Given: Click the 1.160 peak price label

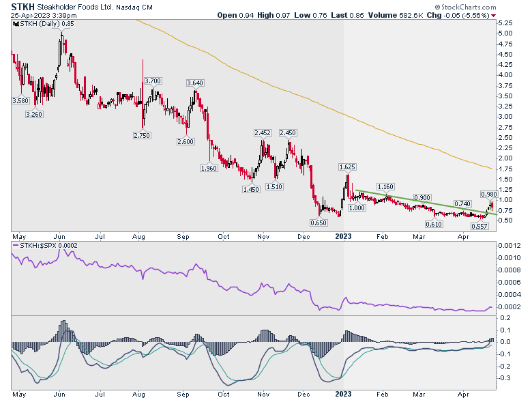Looking at the screenshot, I should coord(385,187).
